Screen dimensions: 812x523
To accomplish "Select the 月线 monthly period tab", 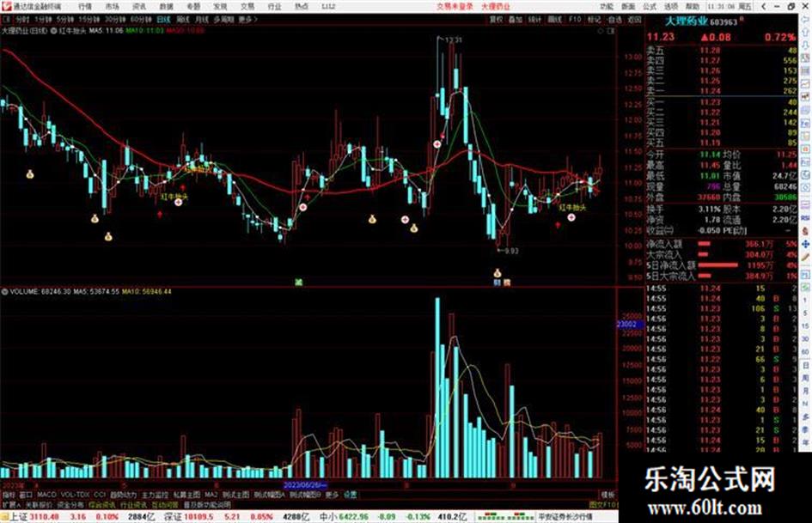I will tap(201, 19).
